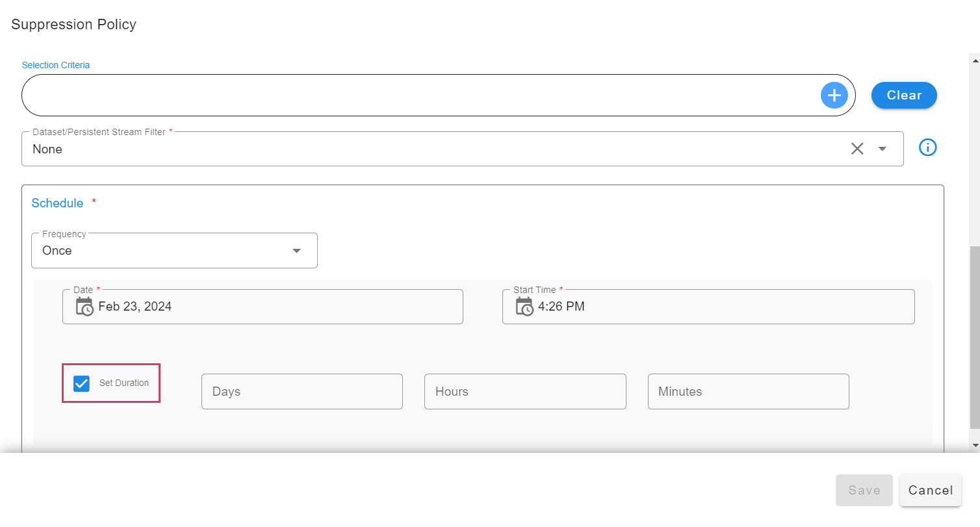Click the Set Duration label text
Viewport: 980px width, 527px height.
[124, 383]
